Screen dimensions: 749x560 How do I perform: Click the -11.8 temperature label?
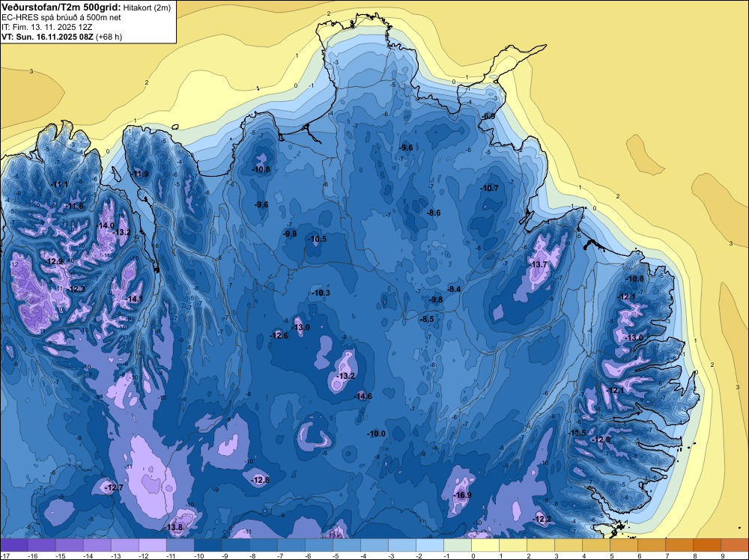tap(74, 206)
